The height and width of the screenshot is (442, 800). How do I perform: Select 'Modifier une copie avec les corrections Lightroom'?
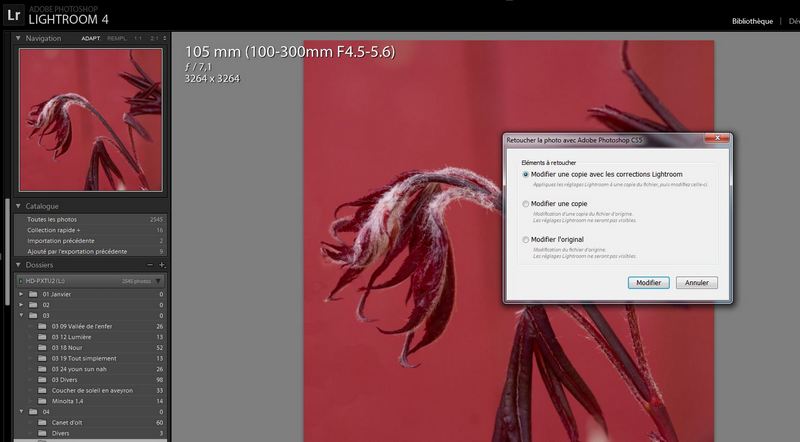click(x=526, y=174)
